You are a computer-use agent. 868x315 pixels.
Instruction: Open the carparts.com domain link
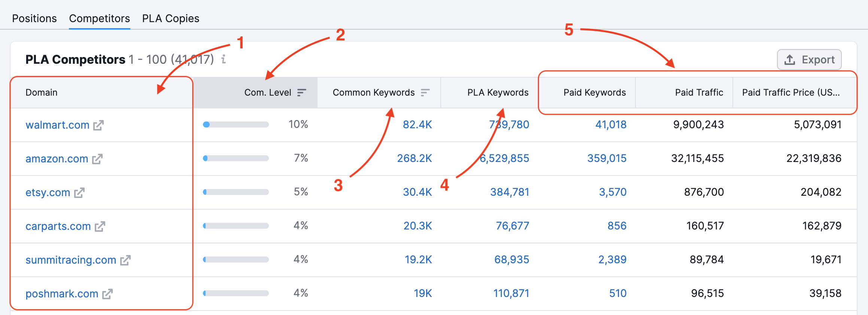pyautogui.click(x=58, y=226)
